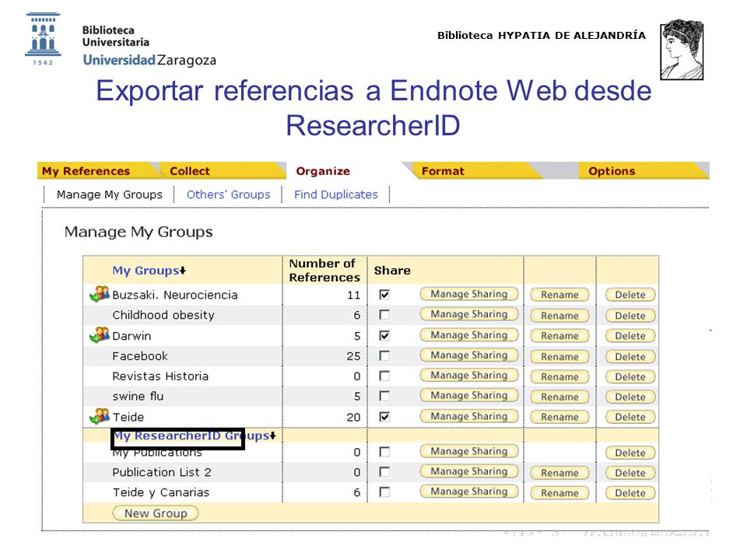Delete the Revistas Historia group

pos(630,376)
